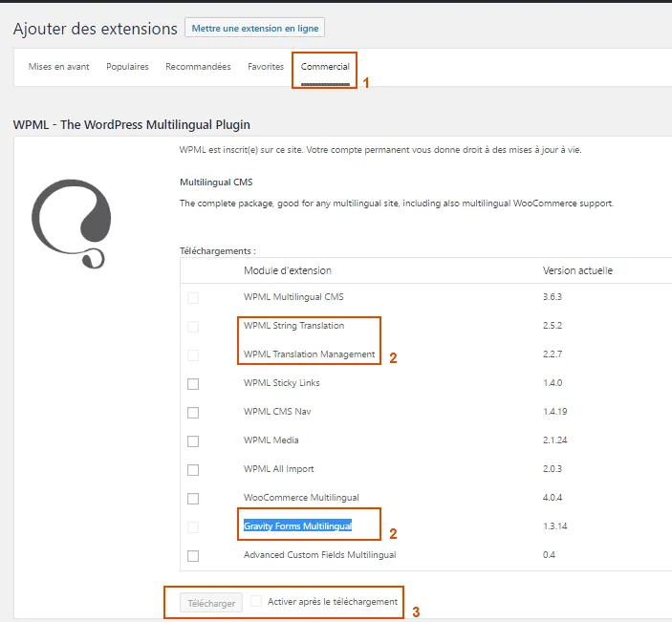Check the WPML Multilingual CMS checkbox
This screenshot has height=622, width=672.
[193, 298]
